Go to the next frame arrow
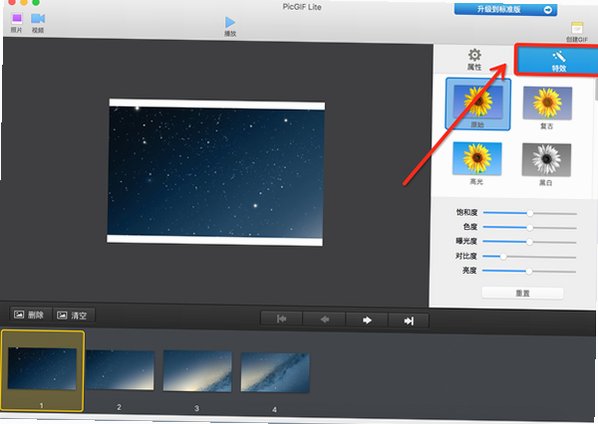This screenshot has width=598, height=424. (367, 320)
